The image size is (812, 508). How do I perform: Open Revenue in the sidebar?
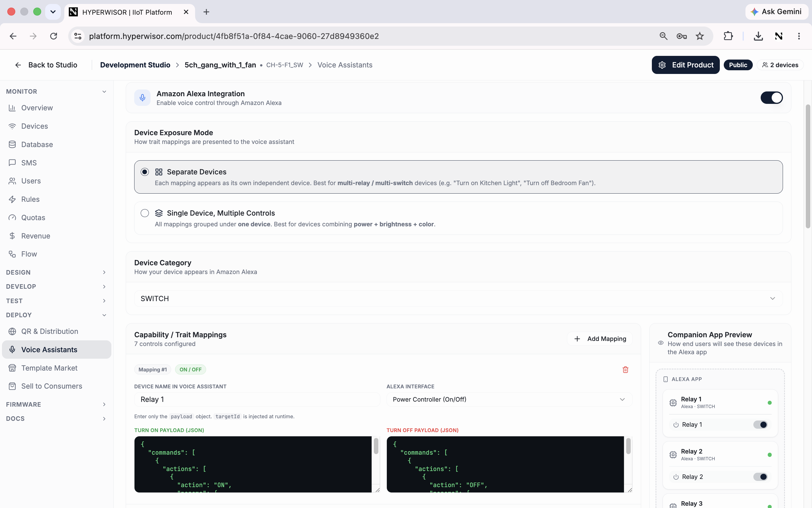point(56,236)
